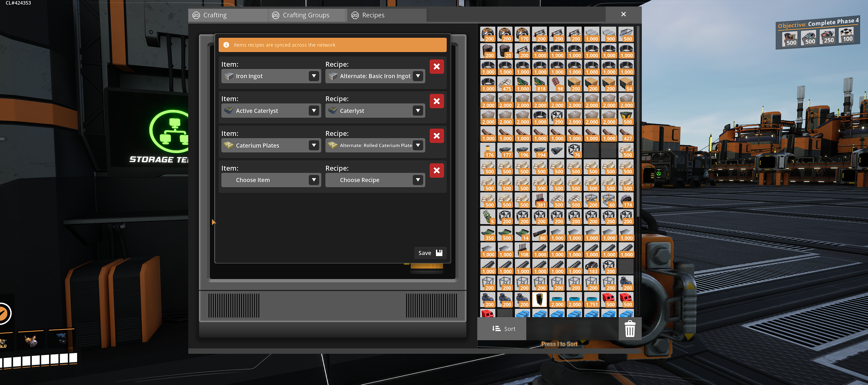This screenshot has width=868, height=385.
Task: Click the objective item requiring 250
Action: [x=828, y=36]
